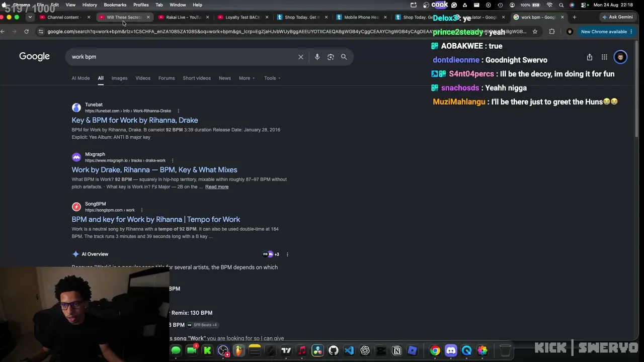Screen dimensions: 644x362
Task: Open the tab search dropdown arrow
Action: click(x=30, y=17)
